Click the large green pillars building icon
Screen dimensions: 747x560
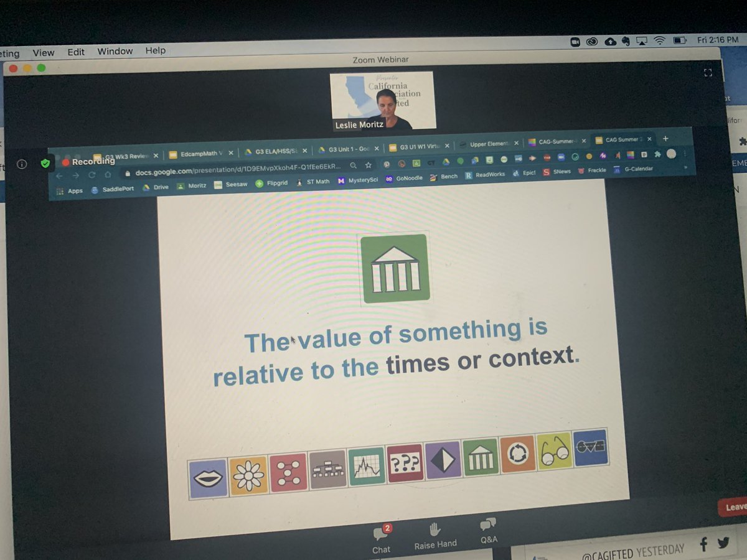tap(395, 268)
